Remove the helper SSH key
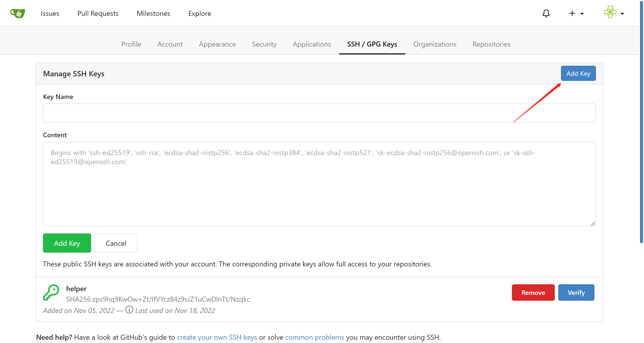 (533, 292)
